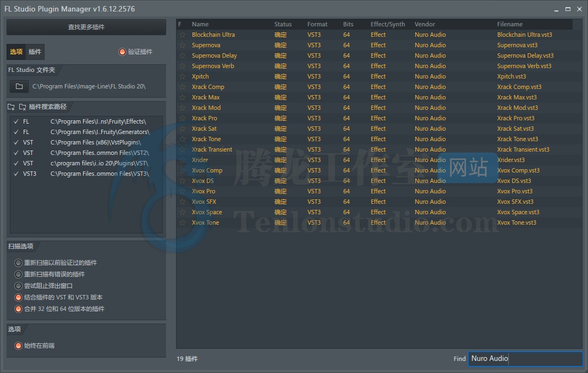The height and width of the screenshot is (373, 588).
Task: Switch to the 插件 tab
Action: pyautogui.click(x=35, y=52)
